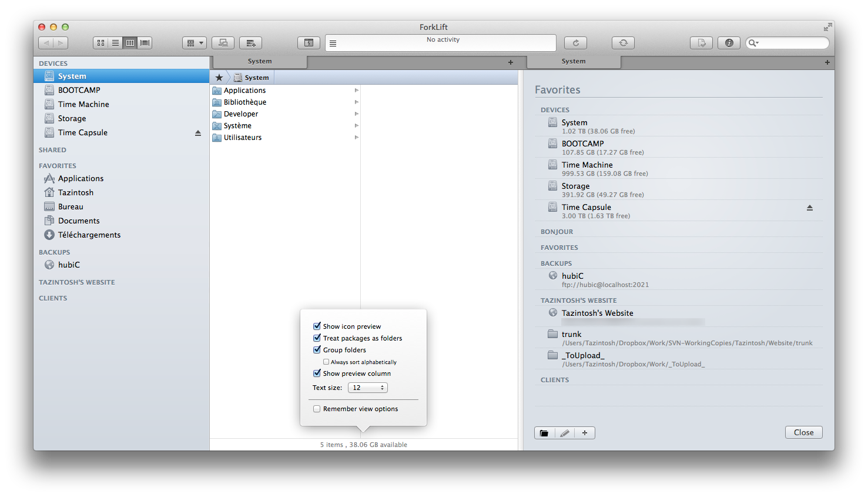Open the Info panel icon
This screenshot has width=868, height=497.
point(729,42)
